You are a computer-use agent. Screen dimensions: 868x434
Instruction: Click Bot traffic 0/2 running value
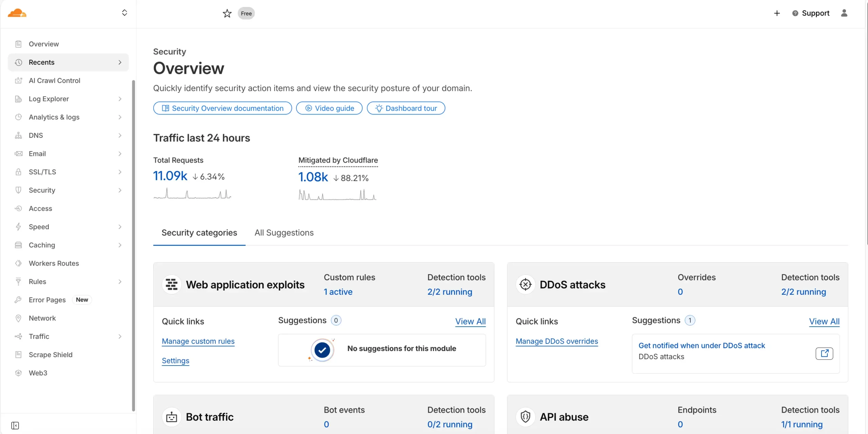(450, 425)
